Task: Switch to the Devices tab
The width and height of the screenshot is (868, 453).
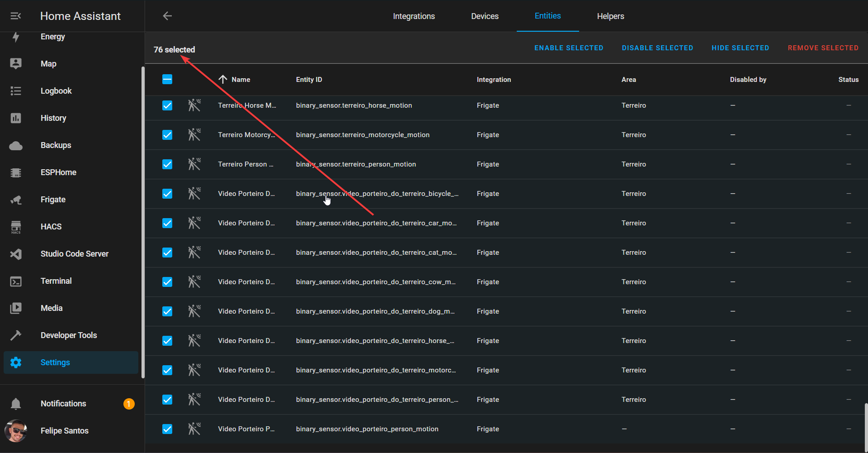Action: 485,16
